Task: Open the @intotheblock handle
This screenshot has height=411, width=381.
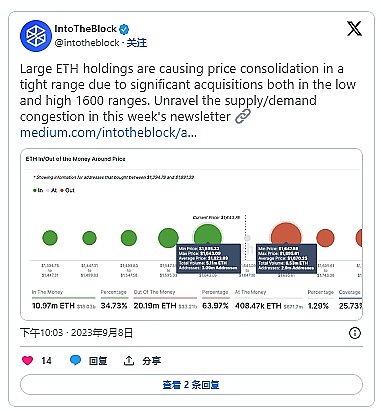Action: click(87, 43)
